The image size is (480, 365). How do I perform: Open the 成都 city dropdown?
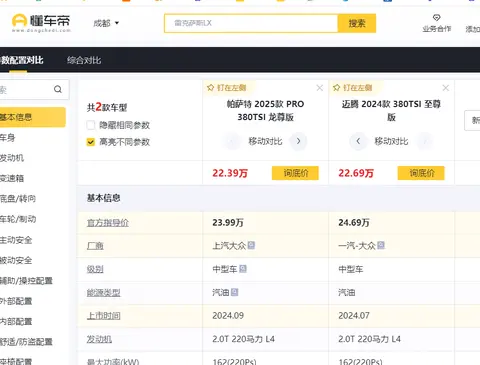(106, 23)
